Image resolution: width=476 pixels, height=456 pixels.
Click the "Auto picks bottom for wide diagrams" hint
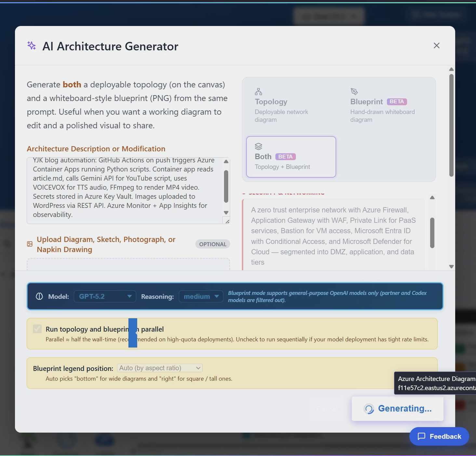139,379
